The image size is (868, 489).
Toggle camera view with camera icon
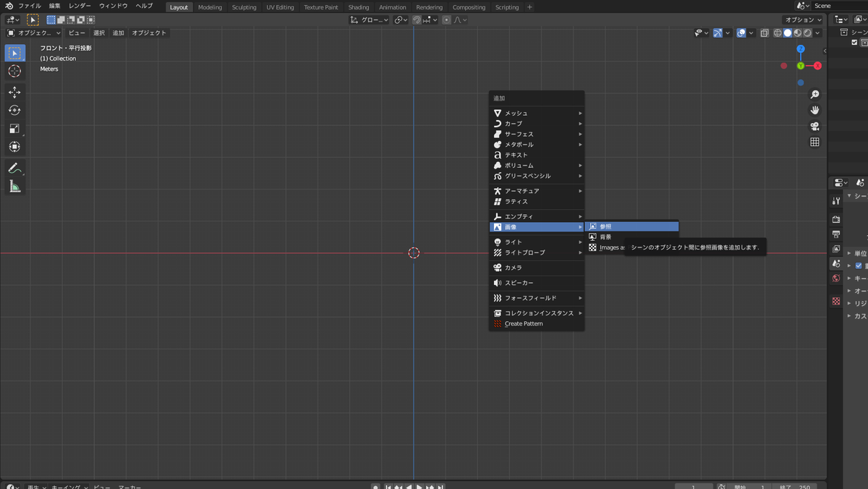pyautogui.click(x=814, y=126)
